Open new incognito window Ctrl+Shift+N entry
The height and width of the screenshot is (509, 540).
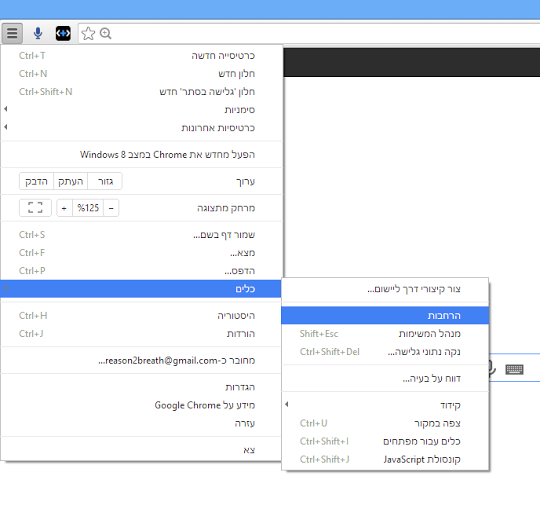pyautogui.click(x=141, y=92)
